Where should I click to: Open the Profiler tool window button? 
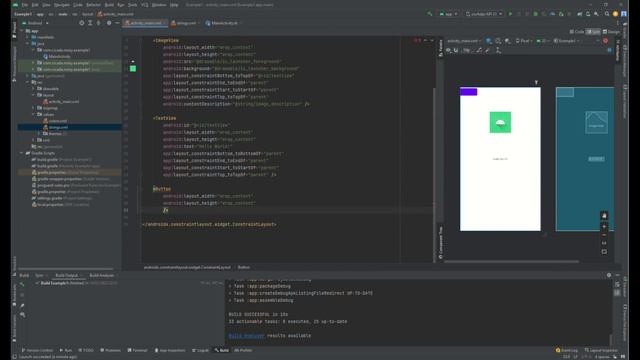[x=244, y=350]
